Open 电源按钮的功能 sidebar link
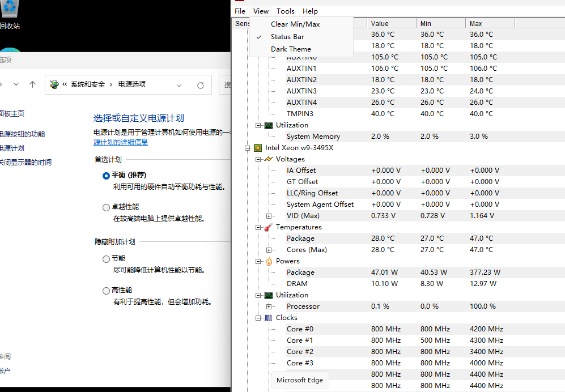This screenshot has height=392, width=565. point(22,134)
